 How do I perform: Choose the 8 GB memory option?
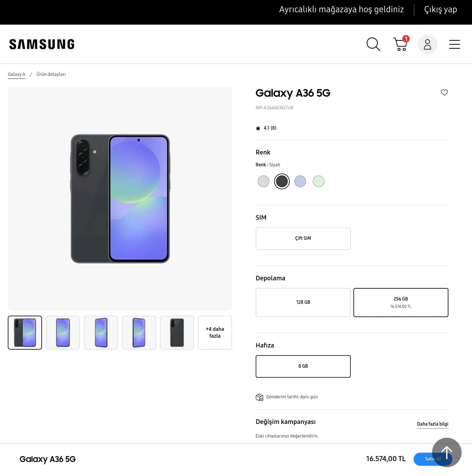click(x=303, y=366)
